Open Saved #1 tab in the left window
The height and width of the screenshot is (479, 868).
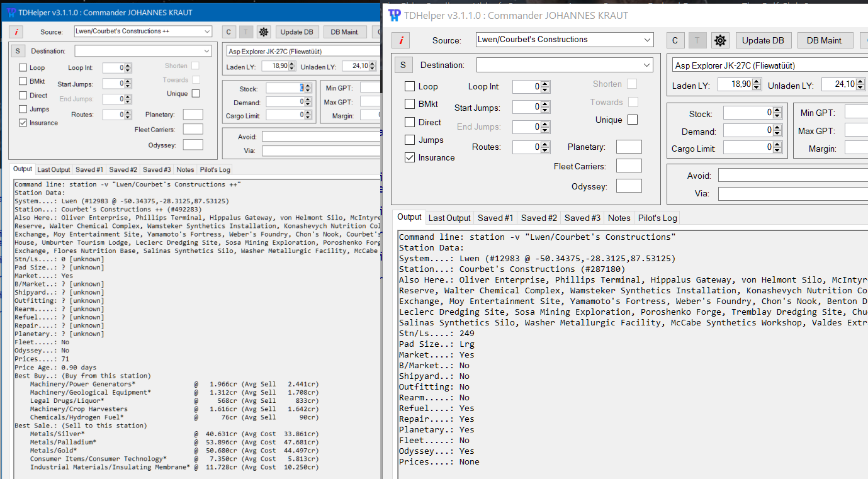(89, 169)
